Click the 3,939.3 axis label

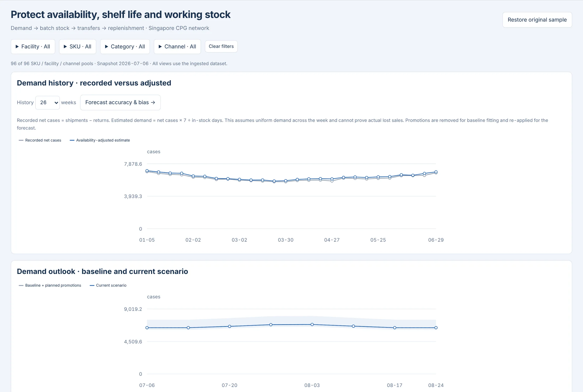(133, 196)
